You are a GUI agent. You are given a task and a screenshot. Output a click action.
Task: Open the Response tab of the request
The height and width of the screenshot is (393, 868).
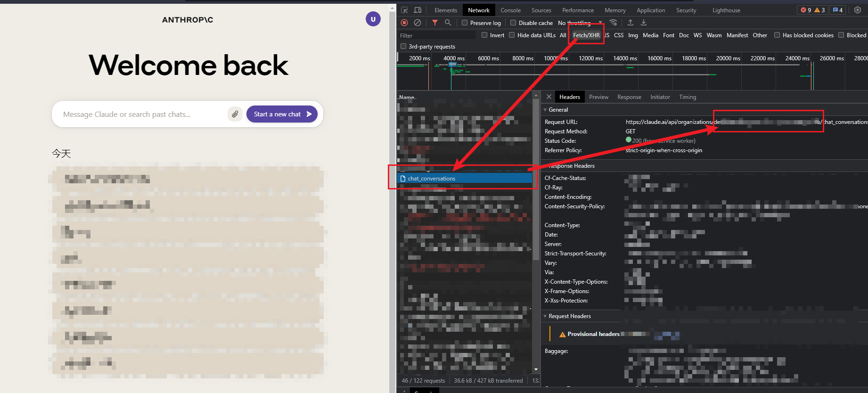pyautogui.click(x=629, y=97)
